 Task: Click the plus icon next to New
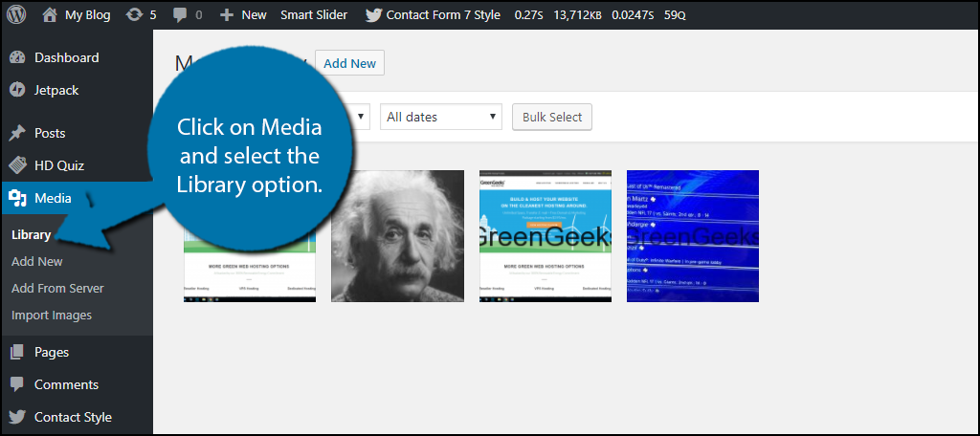tap(227, 15)
